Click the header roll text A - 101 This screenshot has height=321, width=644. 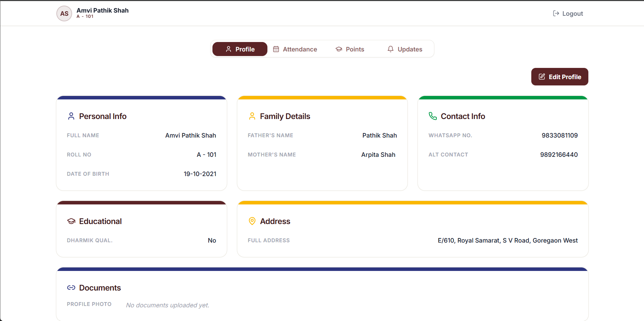click(x=85, y=16)
